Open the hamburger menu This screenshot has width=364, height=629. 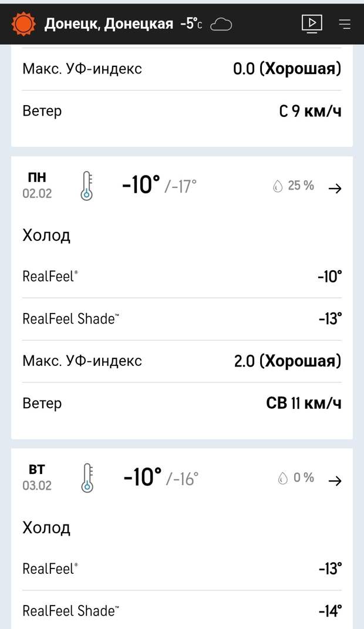tap(344, 25)
